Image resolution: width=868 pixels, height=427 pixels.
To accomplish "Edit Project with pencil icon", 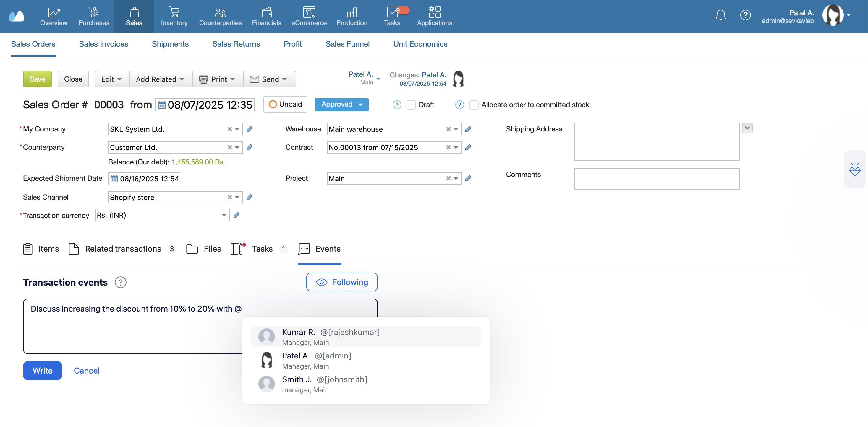I will click(x=468, y=178).
